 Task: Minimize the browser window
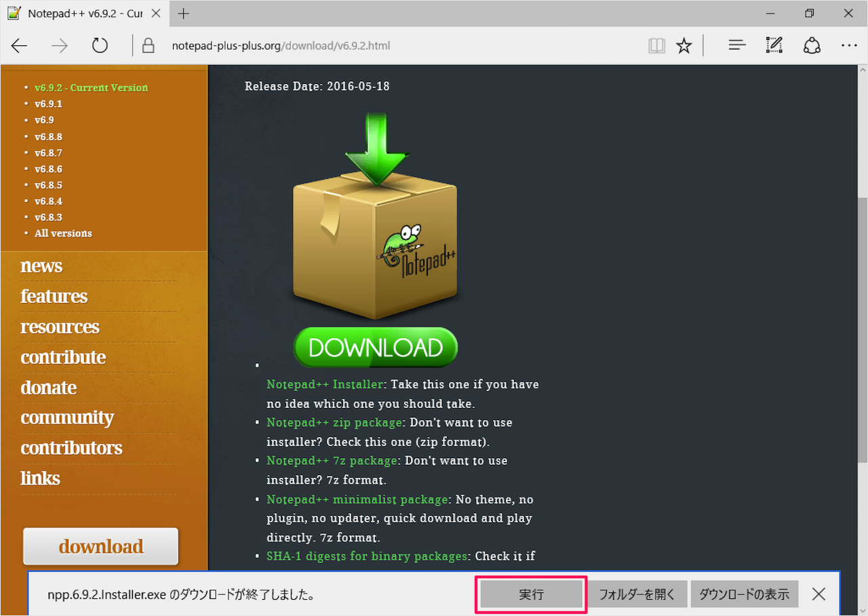771,14
